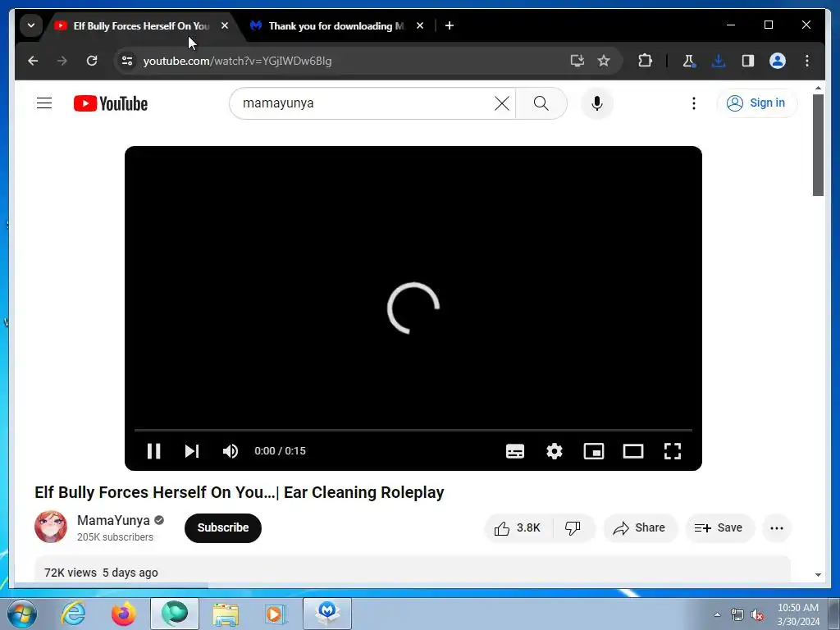Save video to playlist

pos(719,528)
